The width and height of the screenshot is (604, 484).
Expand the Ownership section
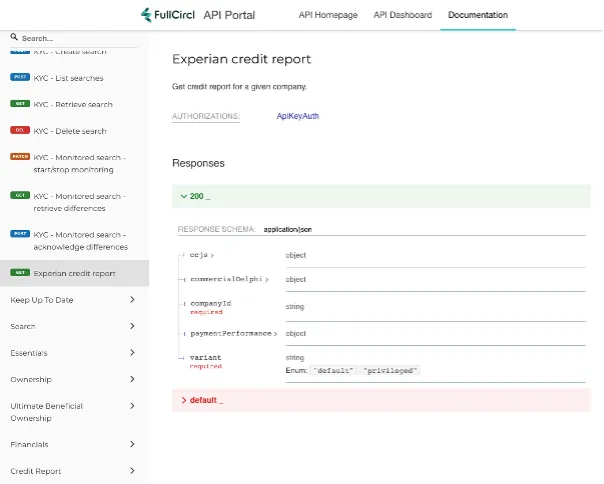[74, 380]
